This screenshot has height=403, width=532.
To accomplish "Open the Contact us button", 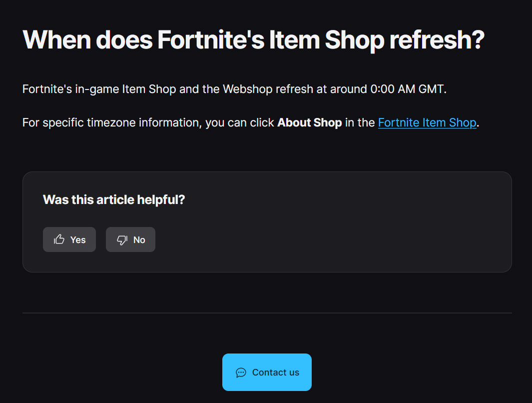I will point(267,372).
